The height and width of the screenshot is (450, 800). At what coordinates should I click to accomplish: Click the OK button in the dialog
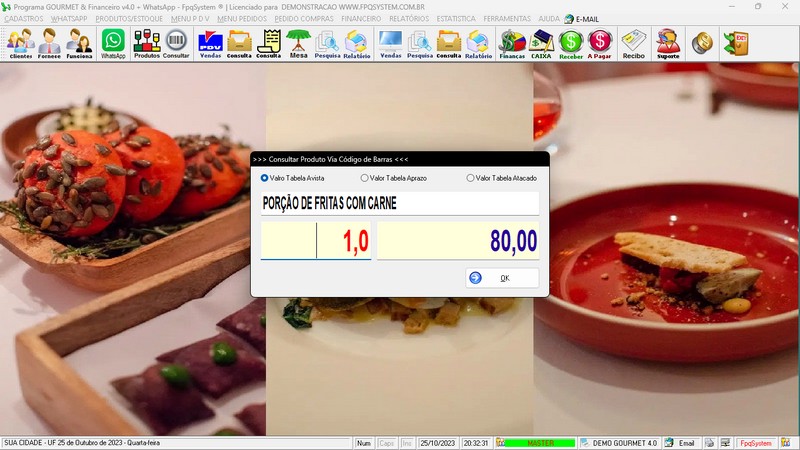(x=502, y=278)
